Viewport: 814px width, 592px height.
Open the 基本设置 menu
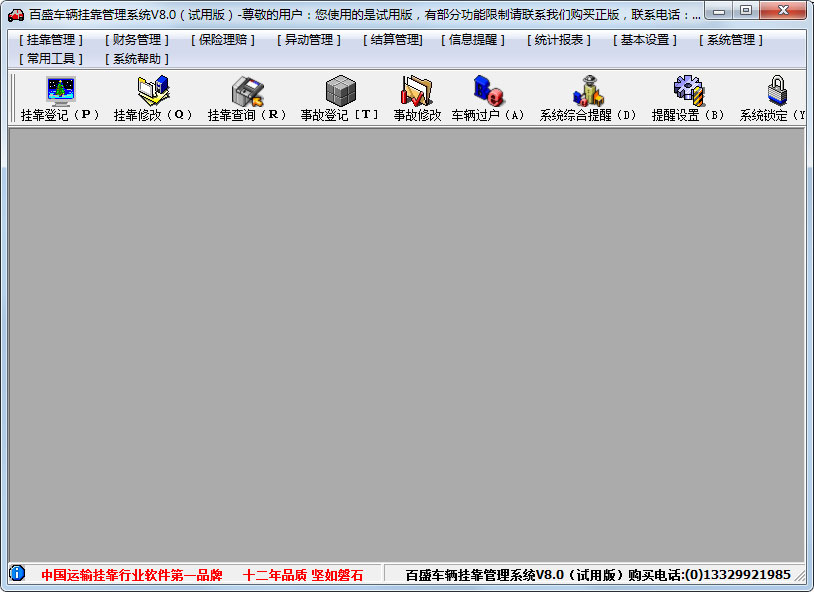click(x=645, y=40)
